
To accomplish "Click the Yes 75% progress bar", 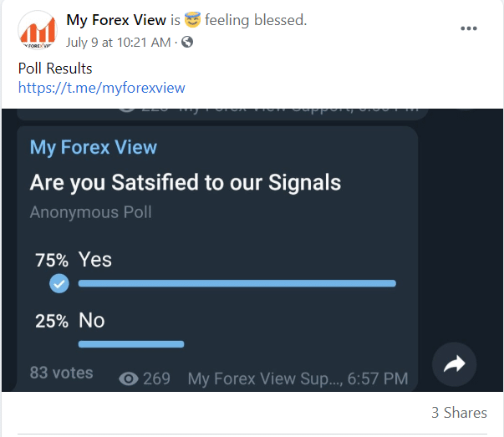I will 237,283.
